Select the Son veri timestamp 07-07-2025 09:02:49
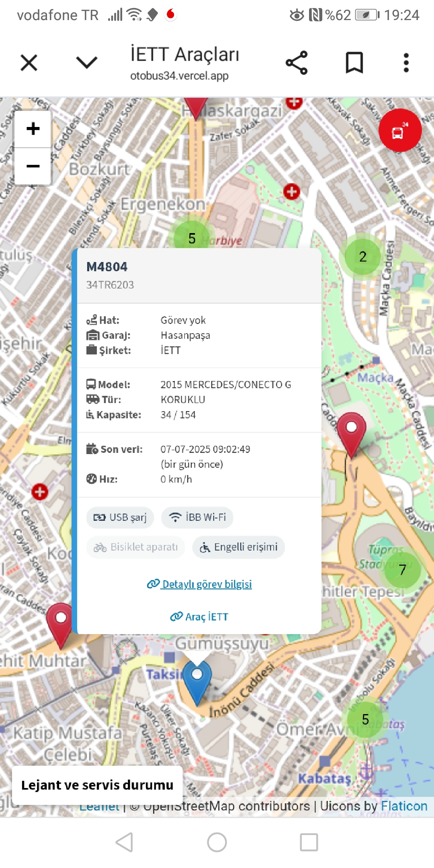 (205, 449)
